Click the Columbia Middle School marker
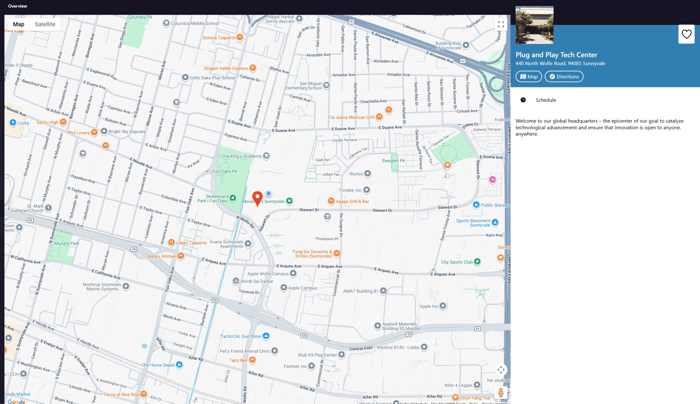The width and height of the screenshot is (700, 404). pyautogui.click(x=167, y=23)
